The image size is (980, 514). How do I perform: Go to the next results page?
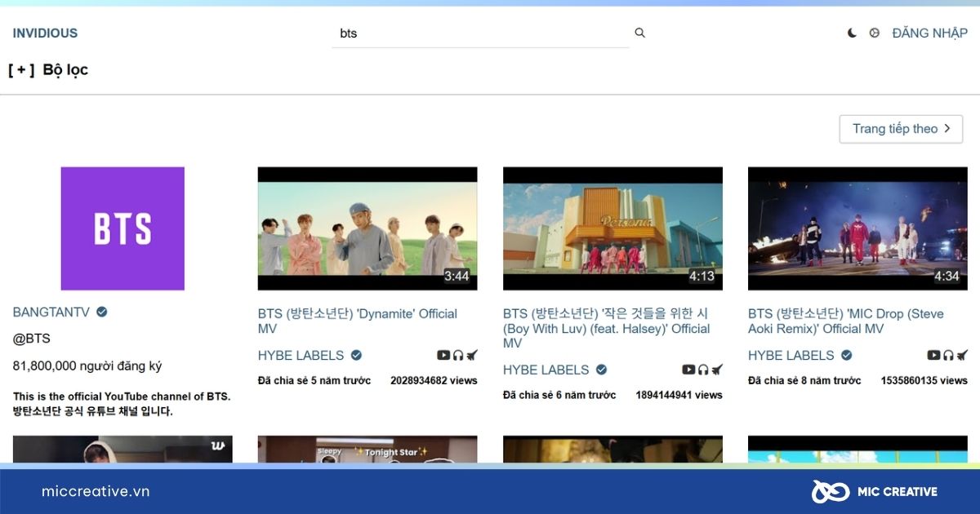[901, 128]
